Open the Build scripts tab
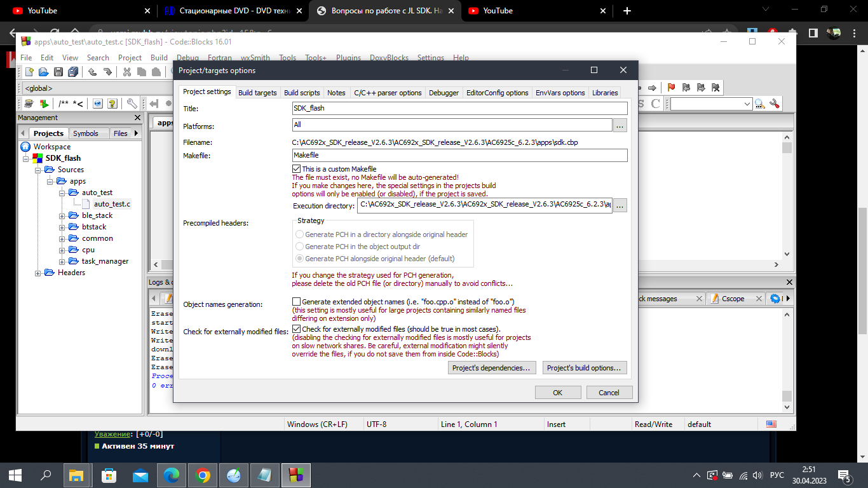The height and width of the screenshot is (488, 868). coord(302,93)
